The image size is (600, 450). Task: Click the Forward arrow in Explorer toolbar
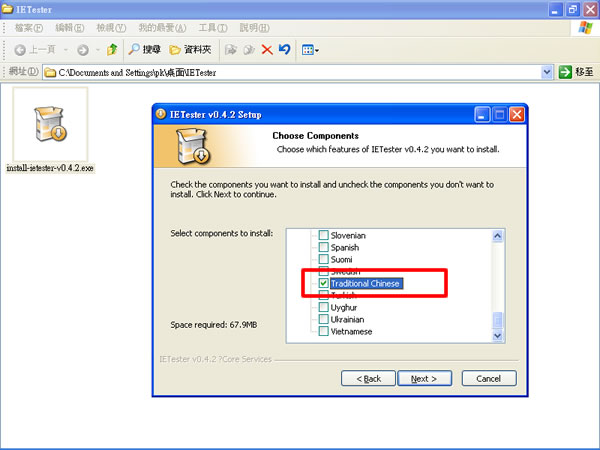pyautogui.click(x=83, y=50)
